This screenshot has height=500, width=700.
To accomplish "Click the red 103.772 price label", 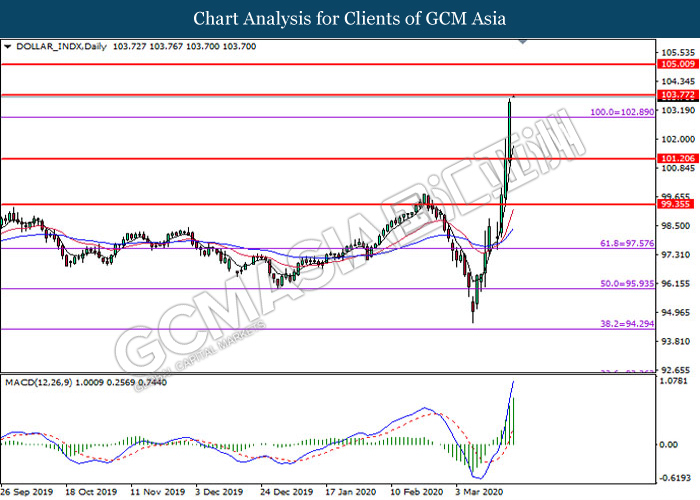I will [678, 95].
